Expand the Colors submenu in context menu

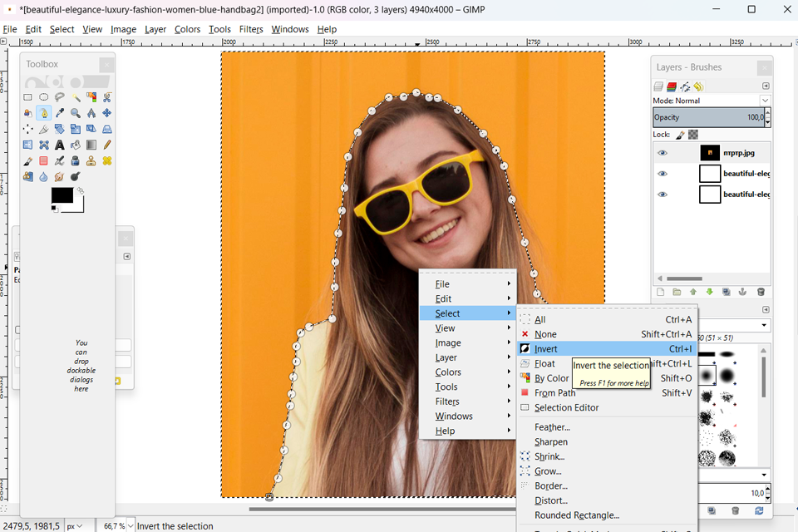(467, 372)
